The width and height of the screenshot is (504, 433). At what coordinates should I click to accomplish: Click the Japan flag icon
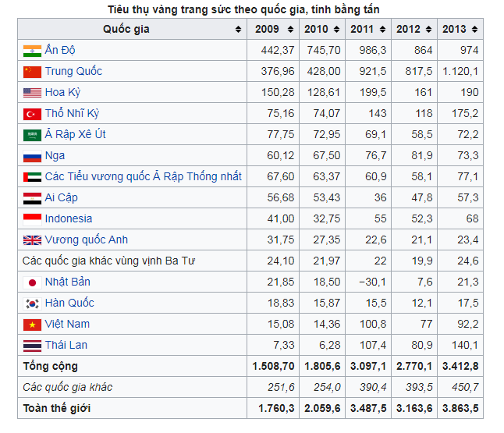32,282
